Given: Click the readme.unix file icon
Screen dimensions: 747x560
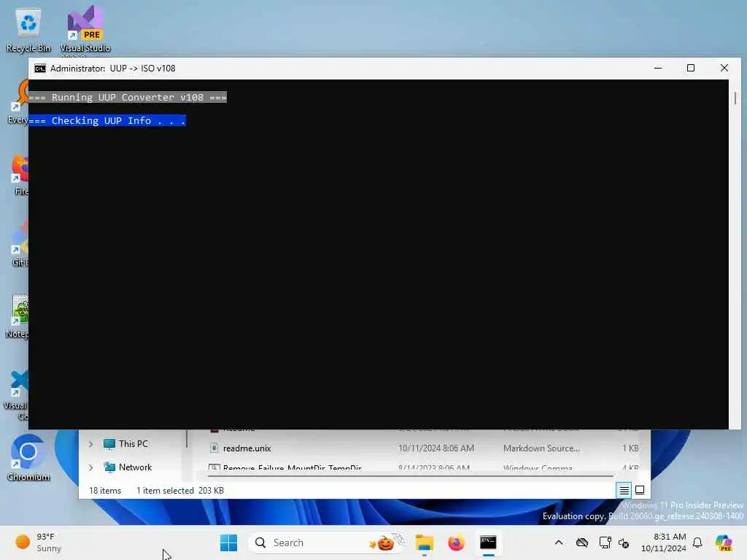Looking at the screenshot, I should point(214,448).
